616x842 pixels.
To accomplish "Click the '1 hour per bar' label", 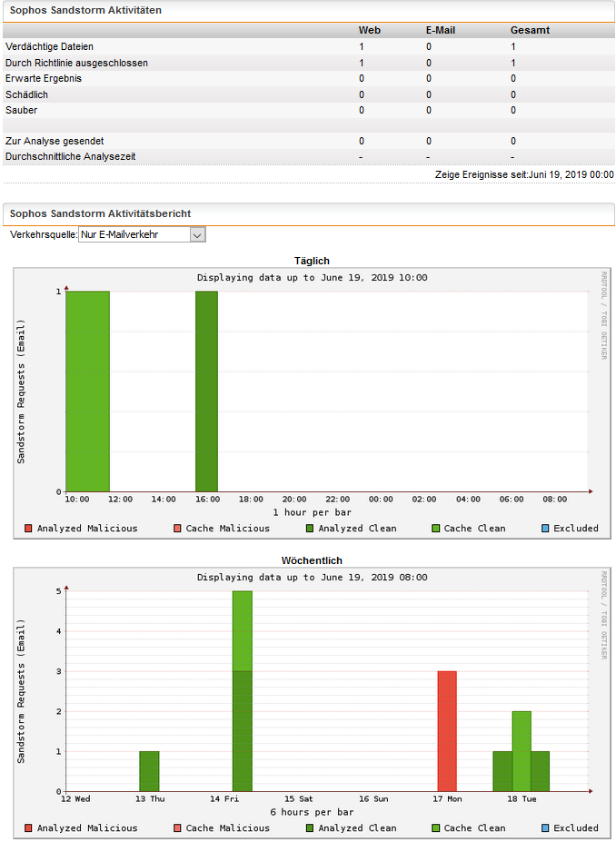I will pos(312,512).
